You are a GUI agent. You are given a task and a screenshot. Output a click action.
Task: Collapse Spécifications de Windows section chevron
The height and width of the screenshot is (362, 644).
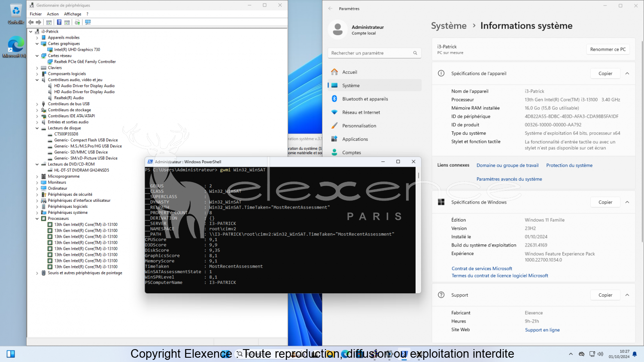click(627, 202)
